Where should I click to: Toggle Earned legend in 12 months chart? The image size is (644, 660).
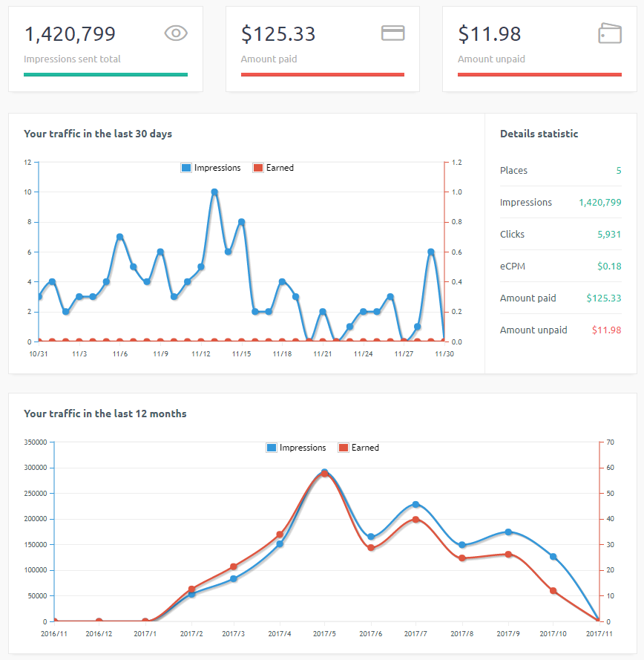tap(358, 448)
